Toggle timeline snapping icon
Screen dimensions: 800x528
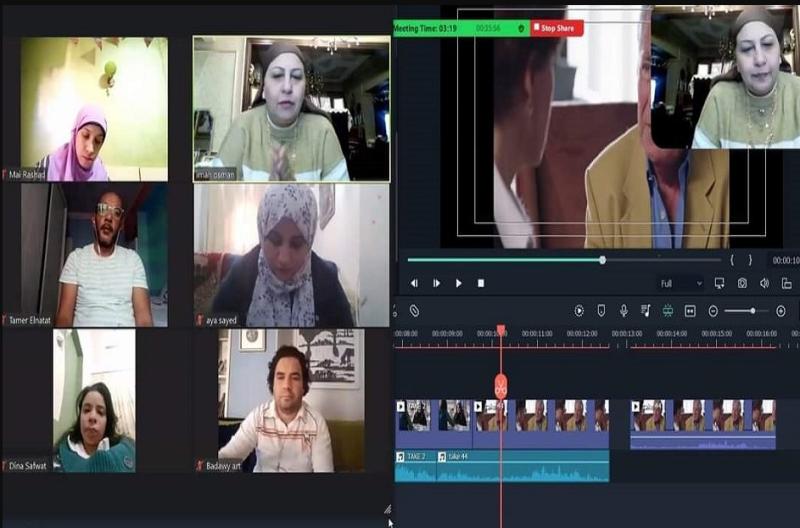point(668,311)
